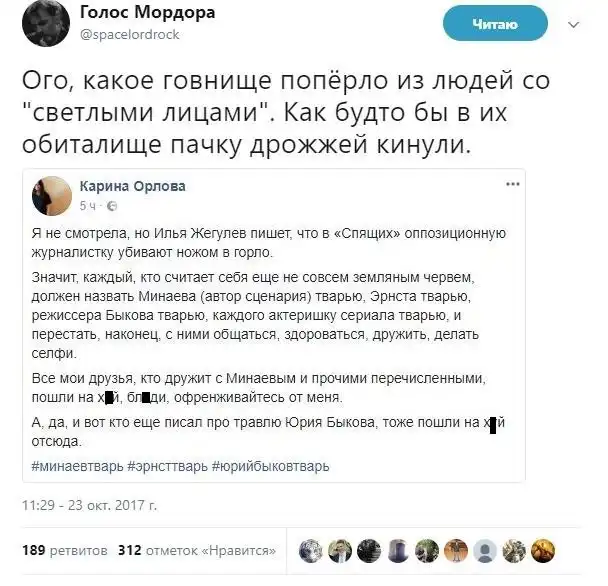The image size is (608, 586).
Task: Click the first liker avatar in the row
Action: tap(311, 551)
